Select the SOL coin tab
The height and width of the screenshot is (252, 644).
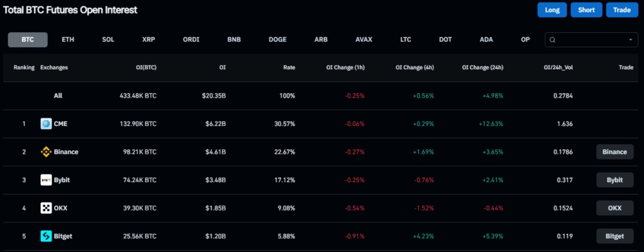point(108,40)
